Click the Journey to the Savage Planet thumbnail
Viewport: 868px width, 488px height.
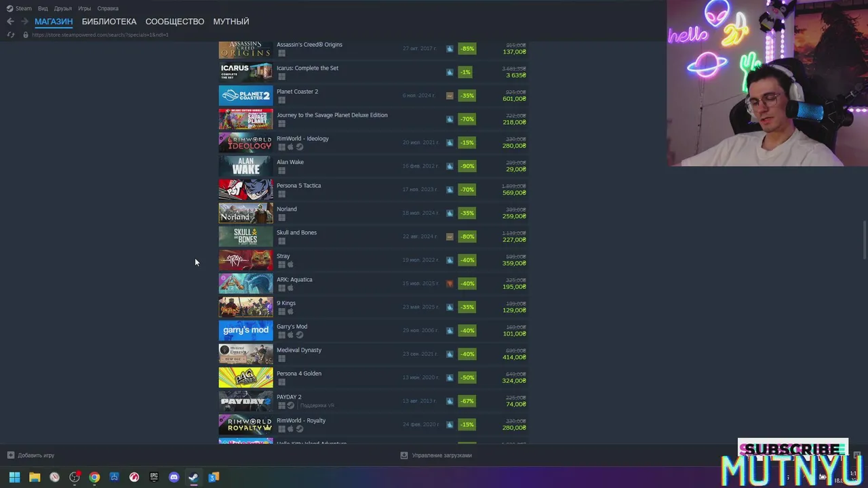[245, 119]
